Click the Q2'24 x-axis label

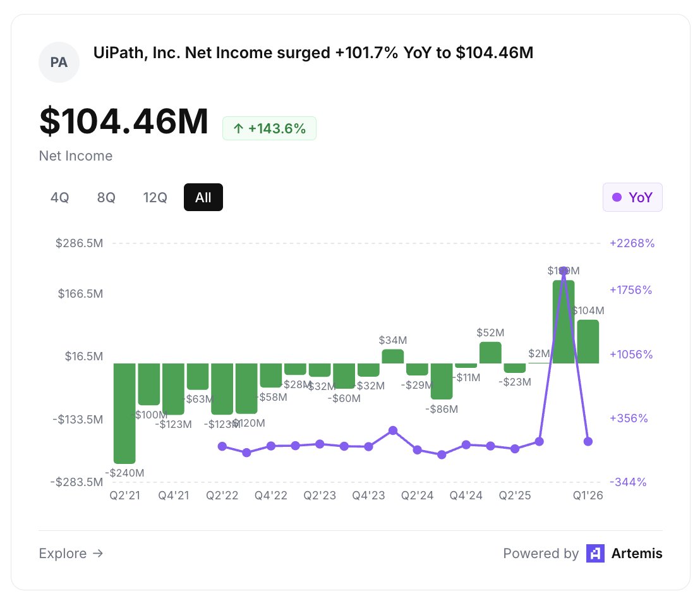pyautogui.click(x=418, y=496)
